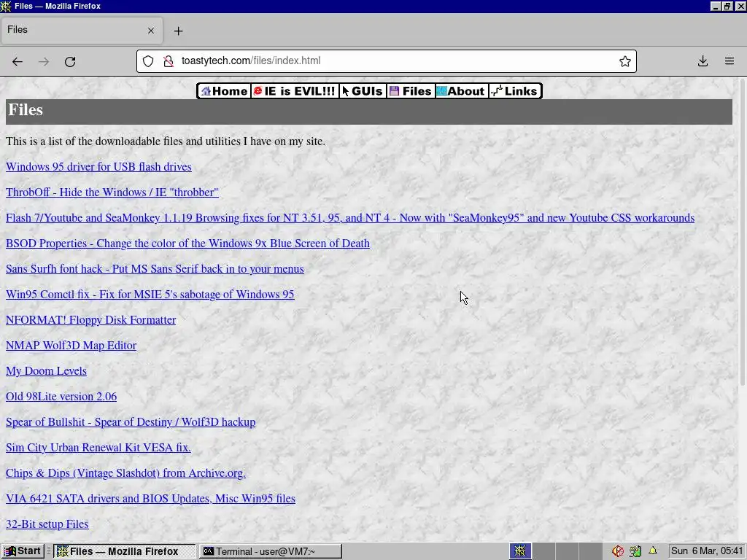Screen dimensions: 747x560
Task: Go to the Home page nav button
Action: tap(224, 91)
